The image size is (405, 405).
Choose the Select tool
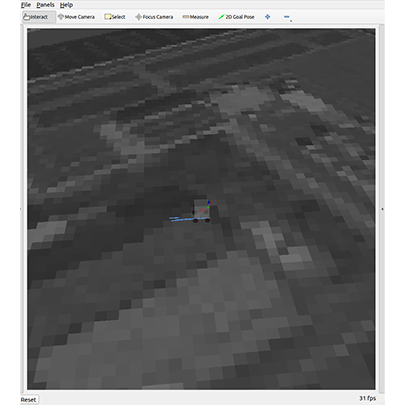click(x=115, y=17)
